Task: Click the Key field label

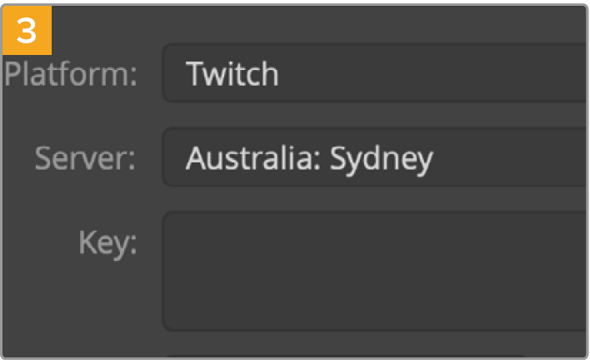Action: [107, 242]
